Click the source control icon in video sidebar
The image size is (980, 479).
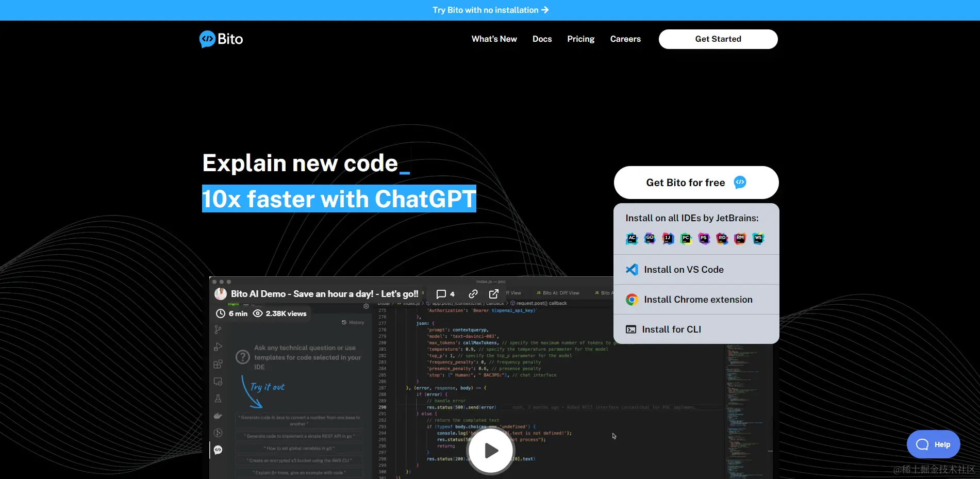[218, 329]
